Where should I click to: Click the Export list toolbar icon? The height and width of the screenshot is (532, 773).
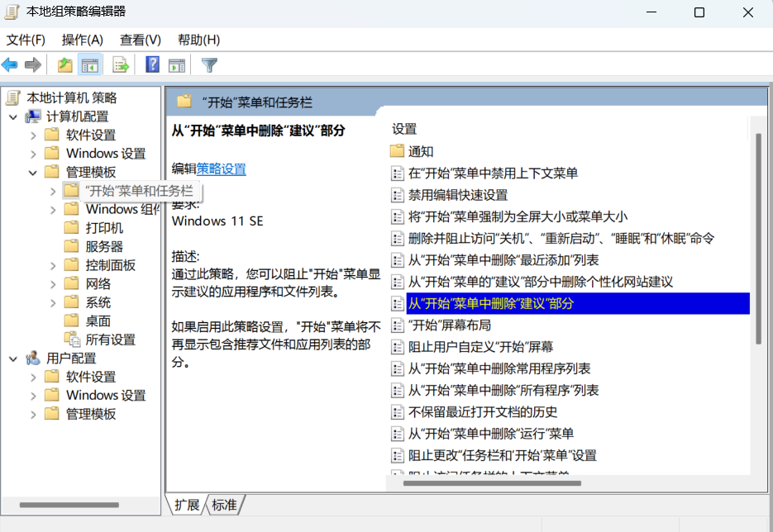click(121, 64)
